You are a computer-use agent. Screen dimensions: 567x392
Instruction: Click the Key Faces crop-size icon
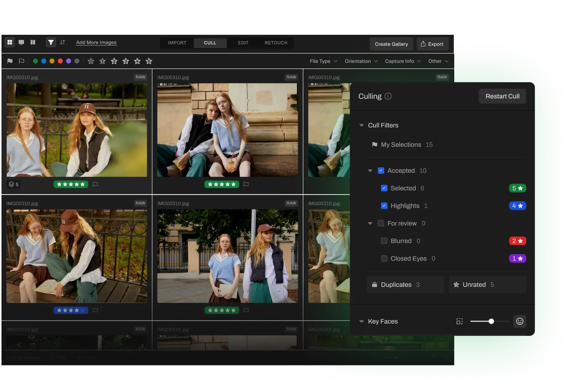[460, 321]
